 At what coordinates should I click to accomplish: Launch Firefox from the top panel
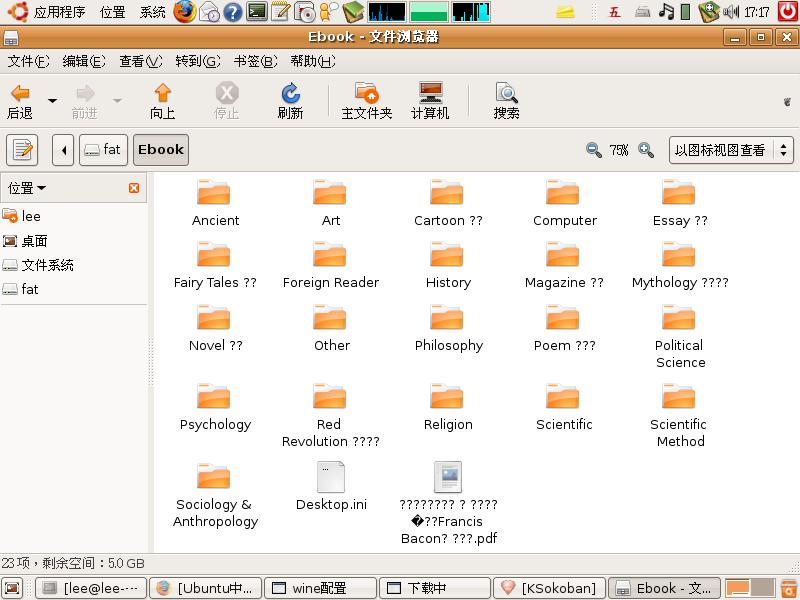tap(185, 12)
